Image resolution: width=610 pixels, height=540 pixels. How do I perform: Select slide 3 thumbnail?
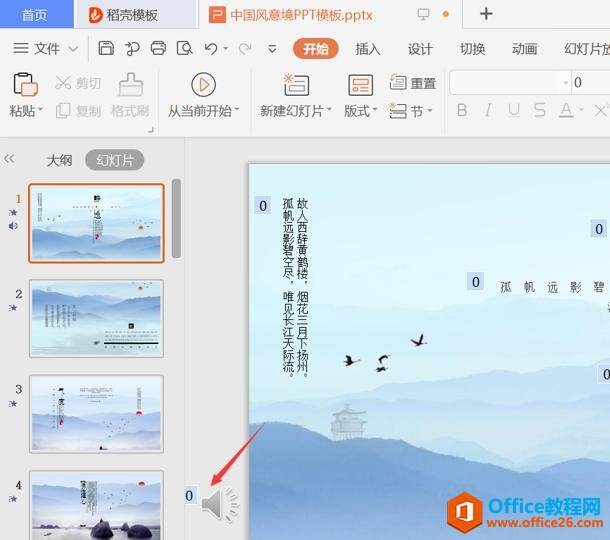[x=96, y=414]
